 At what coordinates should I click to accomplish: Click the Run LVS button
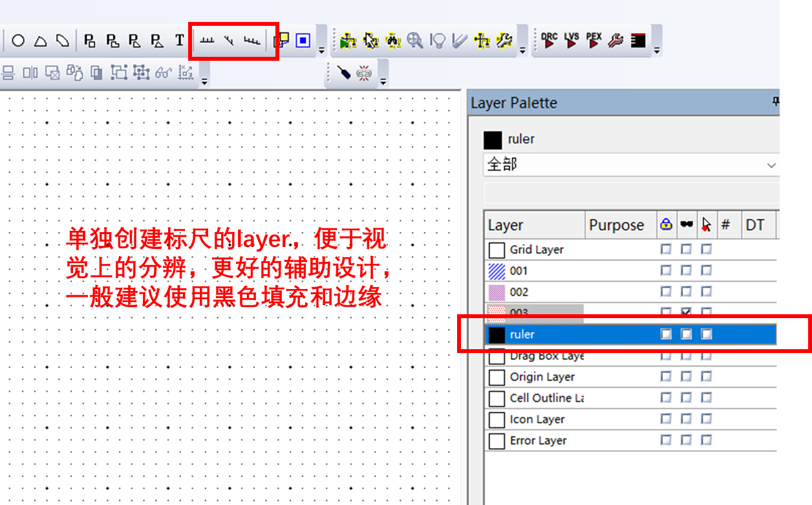pyautogui.click(x=572, y=41)
